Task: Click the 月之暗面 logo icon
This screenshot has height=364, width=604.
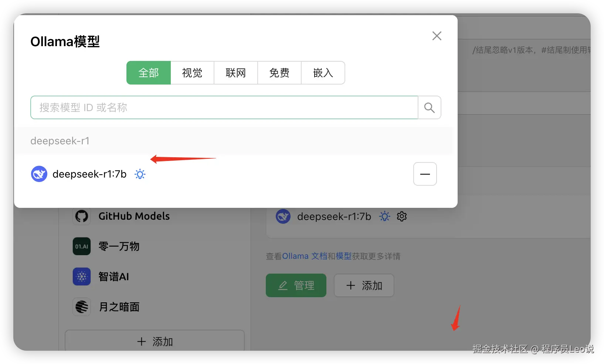Action: (82, 307)
